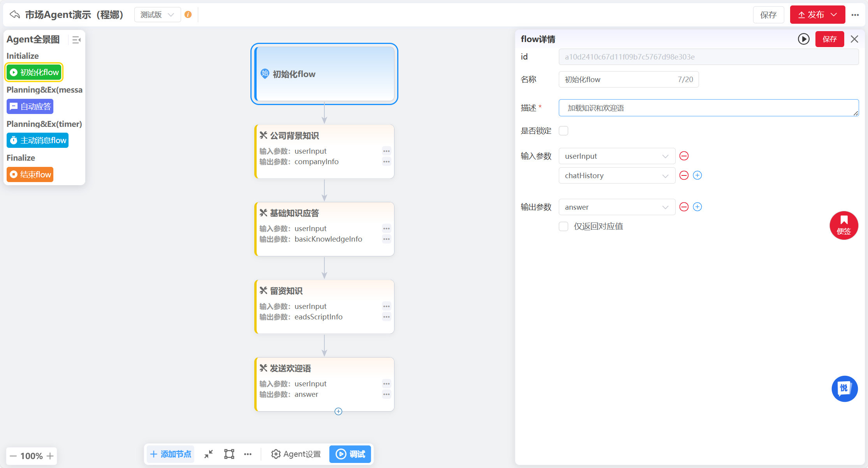This screenshot has width=868, height=468.
Task: Click the collapse arrows icon in bottom toolbar
Action: [209, 454]
